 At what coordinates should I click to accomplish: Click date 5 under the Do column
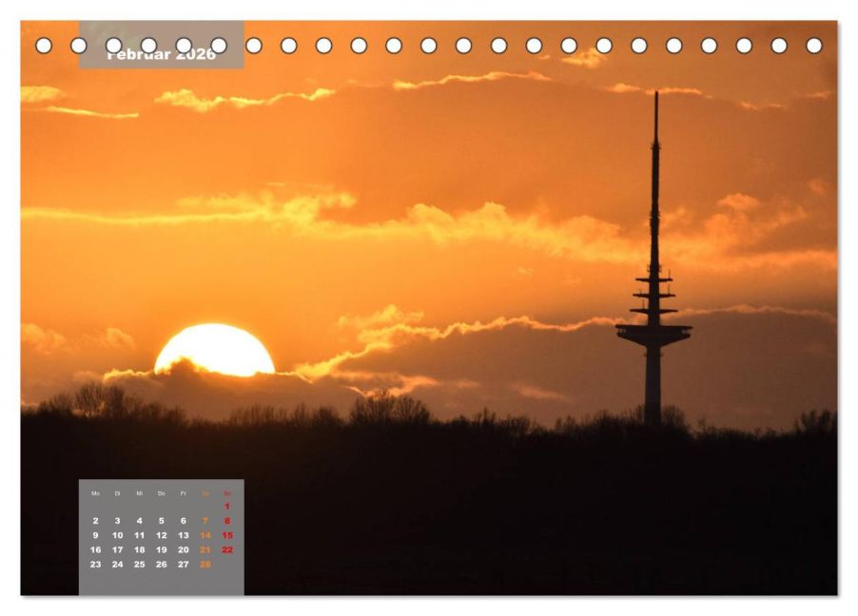(x=161, y=521)
